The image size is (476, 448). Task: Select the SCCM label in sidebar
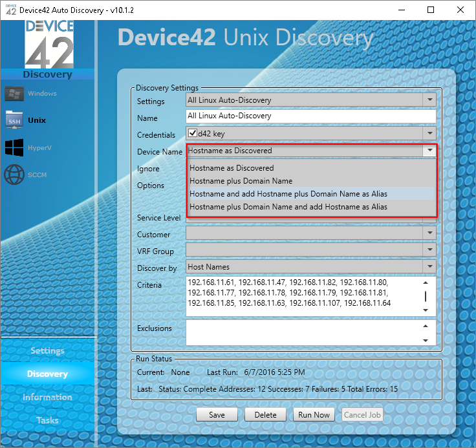pos(38,175)
